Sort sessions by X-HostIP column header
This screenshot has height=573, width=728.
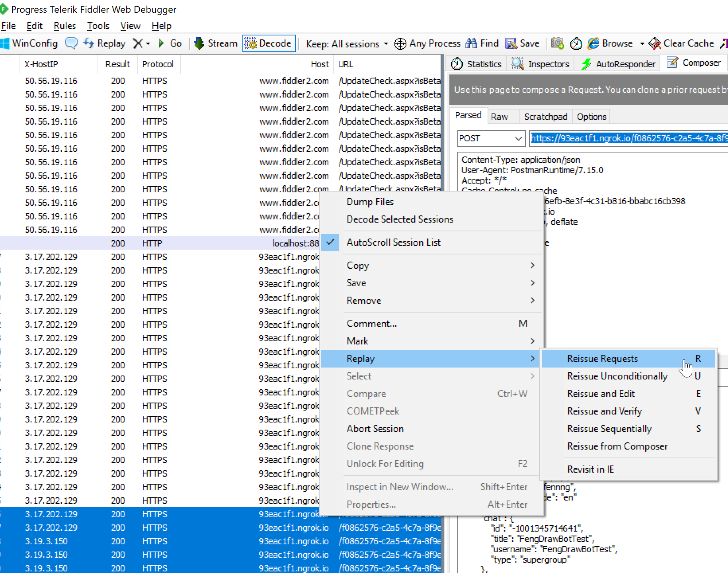59,64
